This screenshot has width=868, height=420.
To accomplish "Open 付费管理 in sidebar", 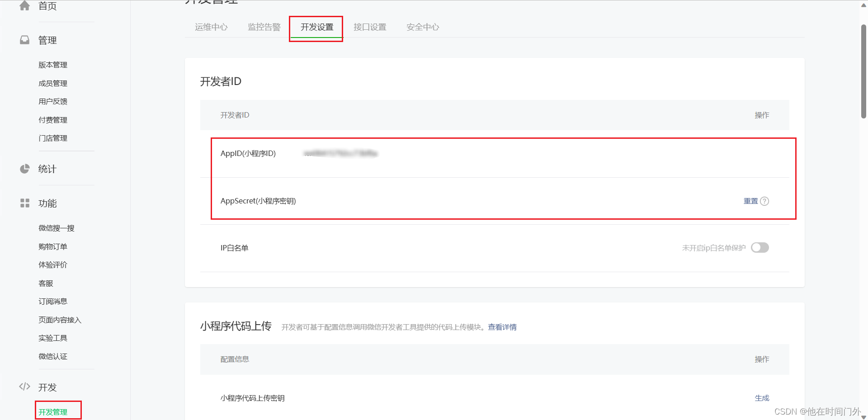I will (53, 120).
